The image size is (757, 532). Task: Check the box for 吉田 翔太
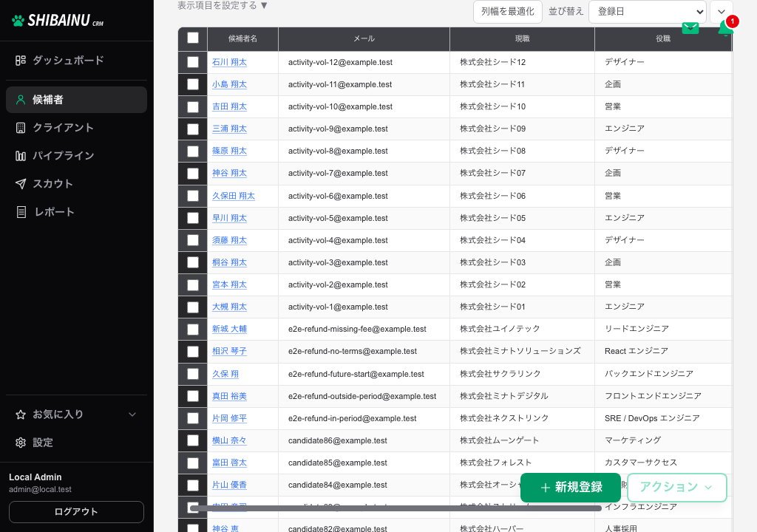click(193, 106)
